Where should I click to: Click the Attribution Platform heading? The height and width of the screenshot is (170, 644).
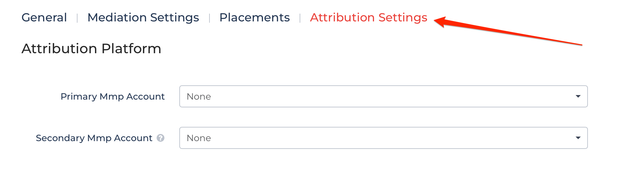click(x=91, y=49)
